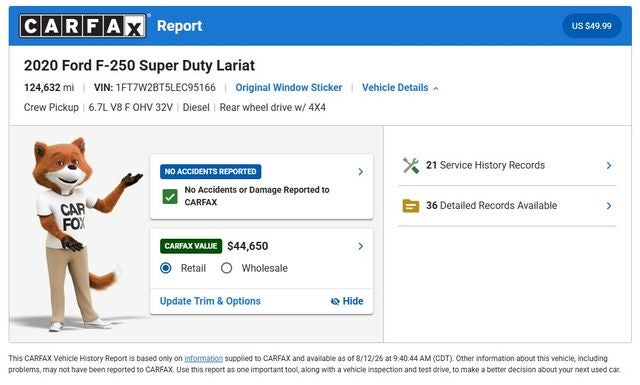This screenshot has height=385, width=640.
Task: Open 21 Service History Records arrow
Action: [609, 165]
